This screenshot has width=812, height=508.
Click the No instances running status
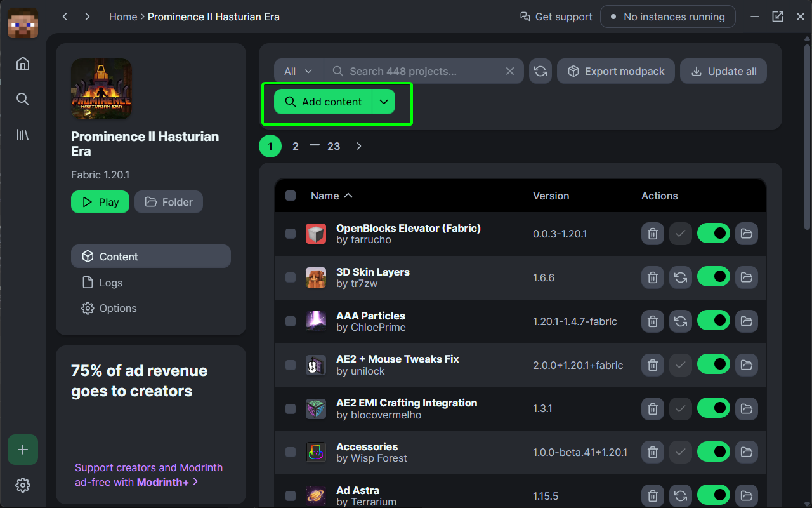[668, 17]
